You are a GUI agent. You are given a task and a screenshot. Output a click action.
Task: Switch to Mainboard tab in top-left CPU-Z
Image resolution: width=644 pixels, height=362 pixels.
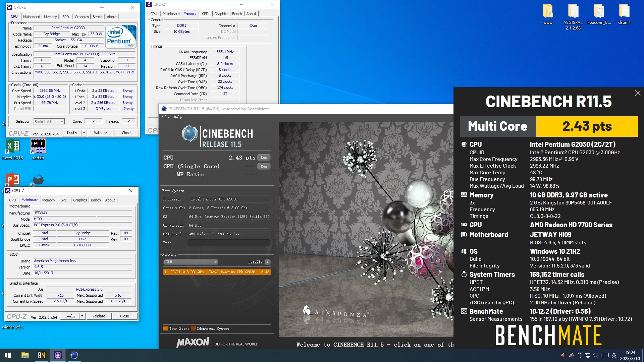coord(32,17)
